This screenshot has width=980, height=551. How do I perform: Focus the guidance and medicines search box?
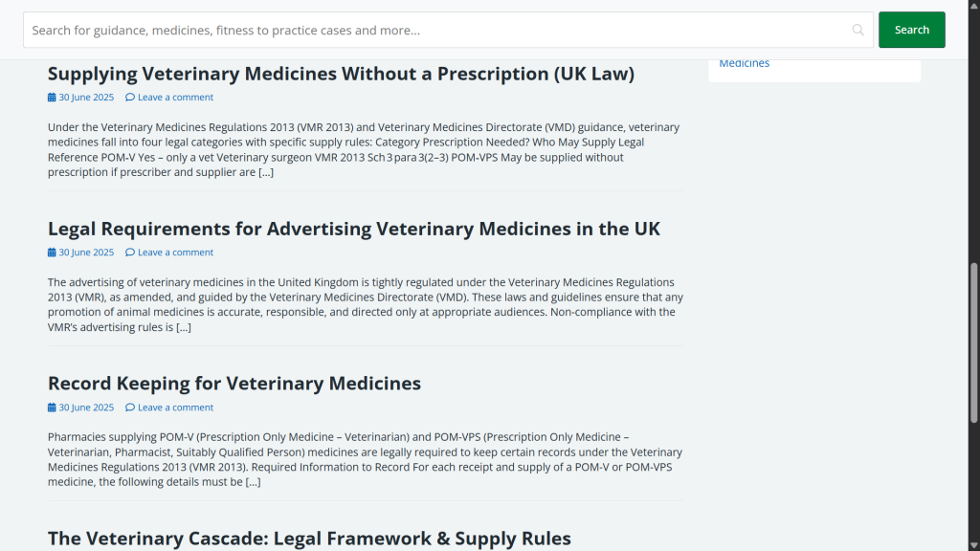431,30
